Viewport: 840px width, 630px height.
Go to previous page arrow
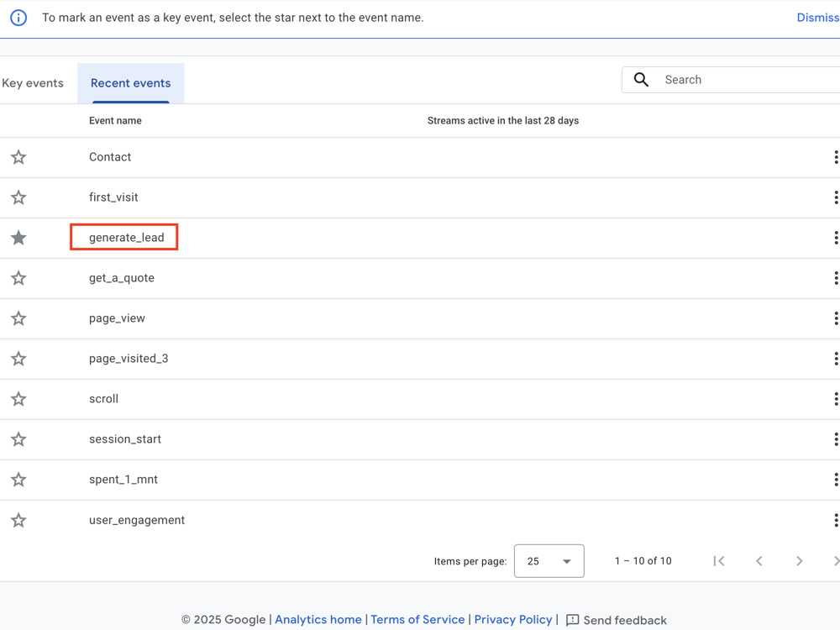pyautogui.click(x=759, y=561)
